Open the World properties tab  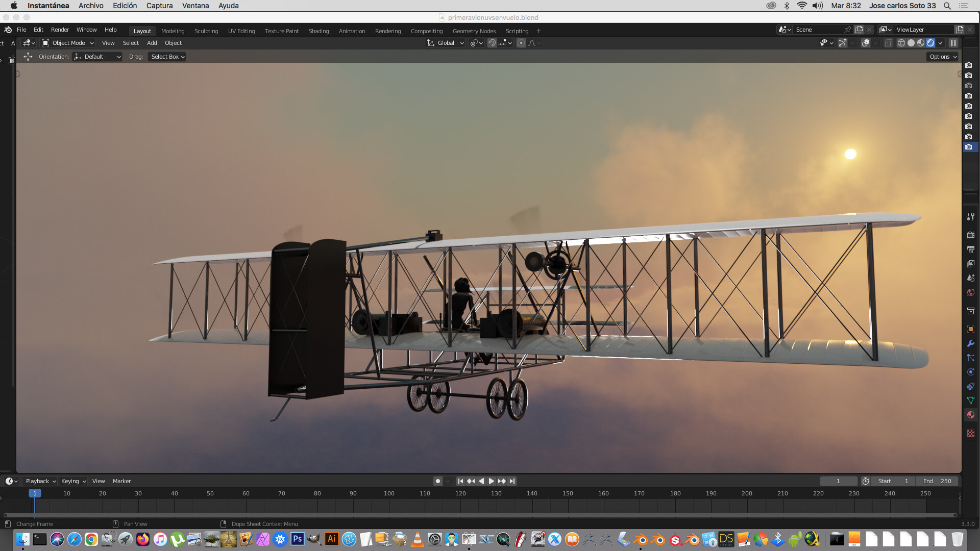(970, 292)
